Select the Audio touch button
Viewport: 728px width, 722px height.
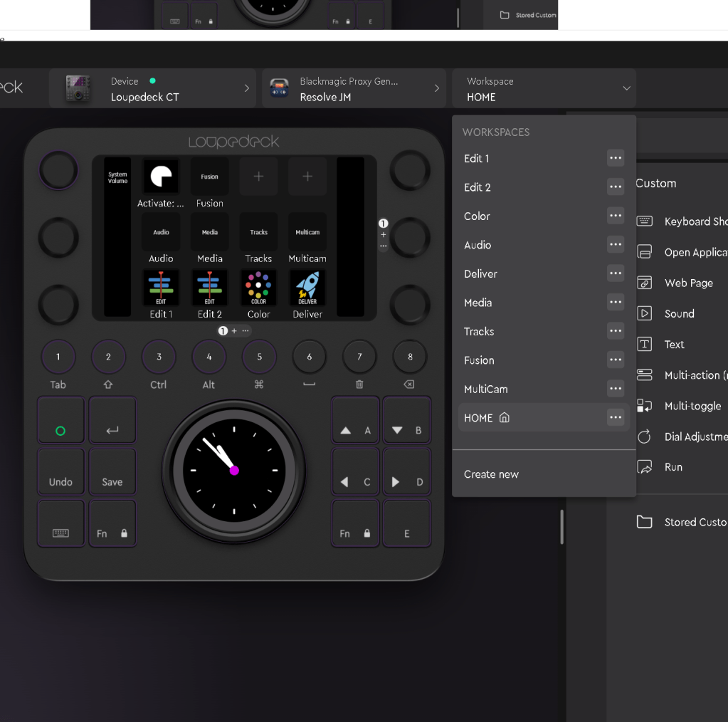(x=161, y=232)
